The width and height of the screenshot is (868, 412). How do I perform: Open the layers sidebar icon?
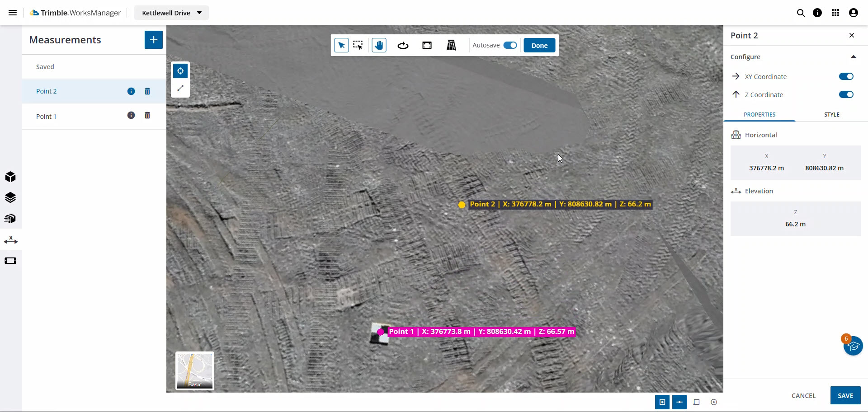(10, 197)
